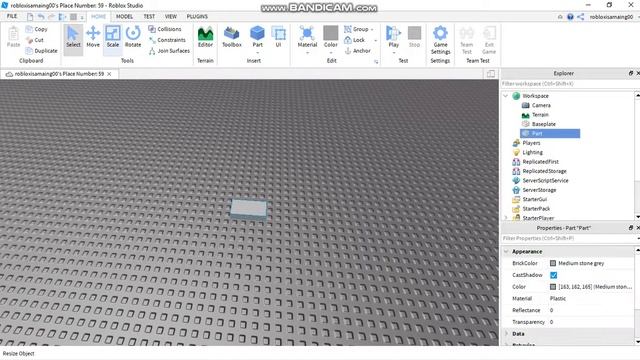Select ReplicatedStorage in Explorer
The height and width of the screenshot is (360, 640).
tap(540, 171)
